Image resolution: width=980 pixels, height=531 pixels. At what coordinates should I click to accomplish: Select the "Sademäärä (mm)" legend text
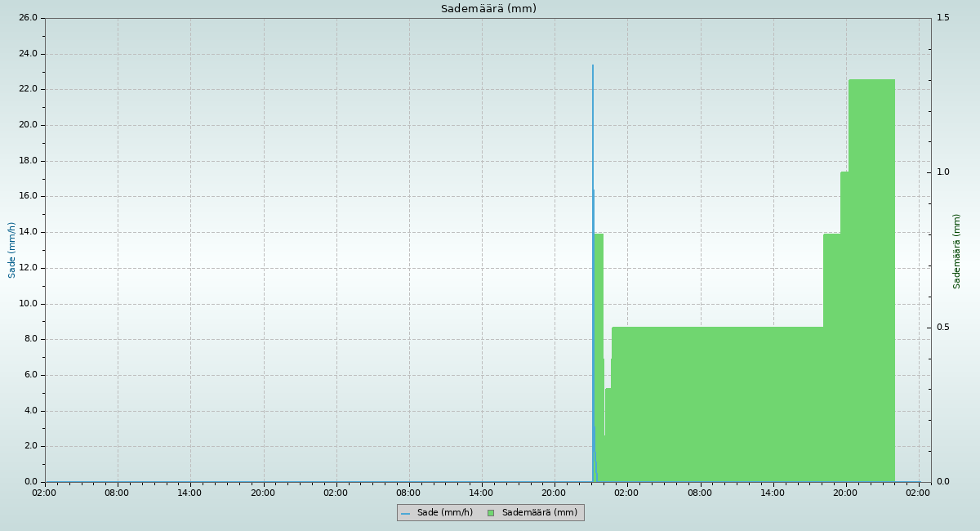click(539, 513)
